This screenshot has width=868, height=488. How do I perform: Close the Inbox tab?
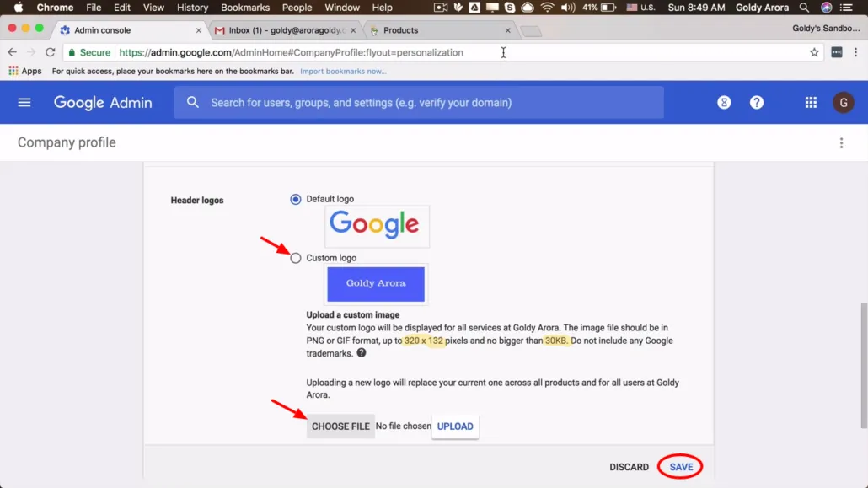(353, 30)
